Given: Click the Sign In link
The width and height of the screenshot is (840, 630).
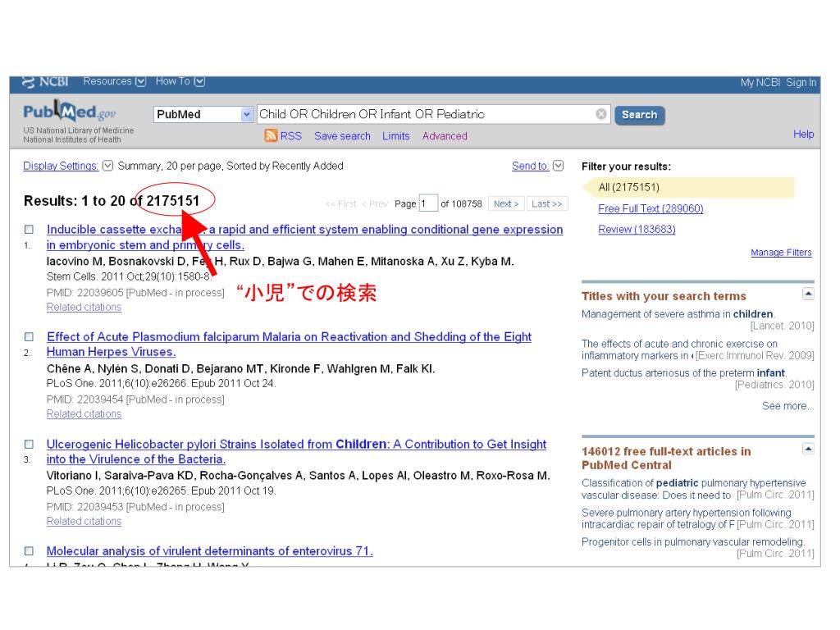Looking at the screenshot, I should click(801, 83).
